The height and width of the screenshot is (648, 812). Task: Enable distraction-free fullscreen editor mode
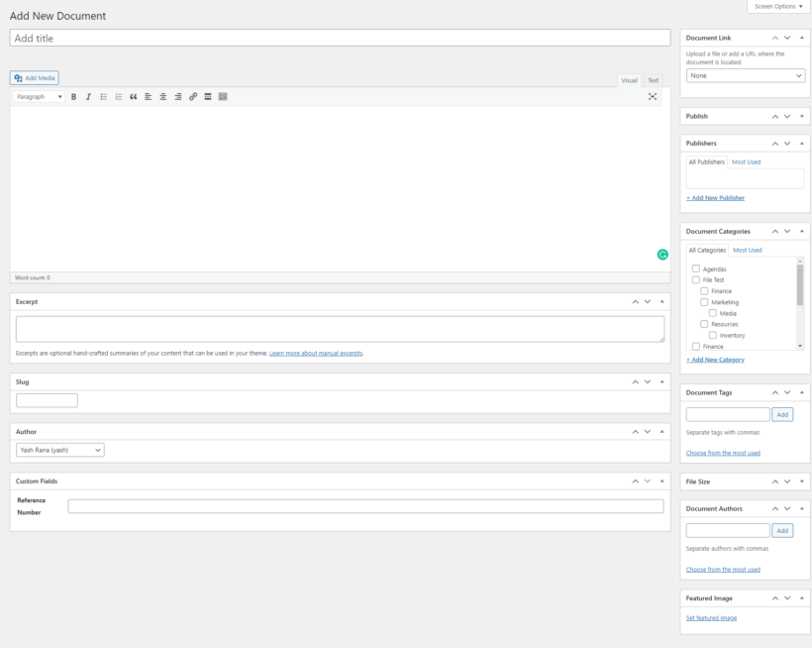coord(653,97)
